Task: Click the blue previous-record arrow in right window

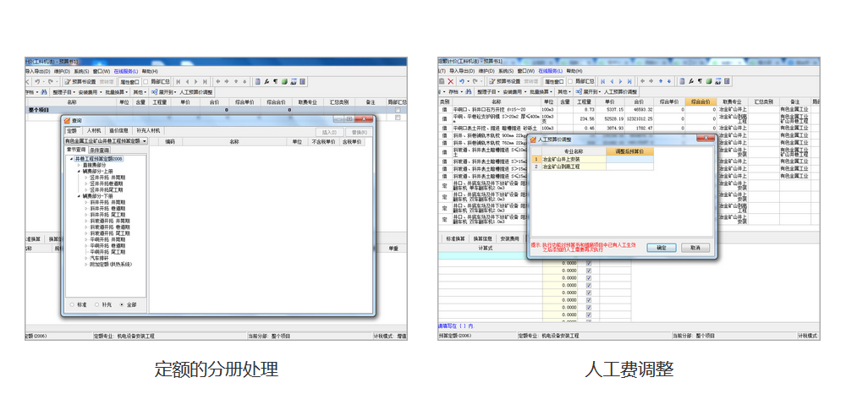Action: pos(612,82)
